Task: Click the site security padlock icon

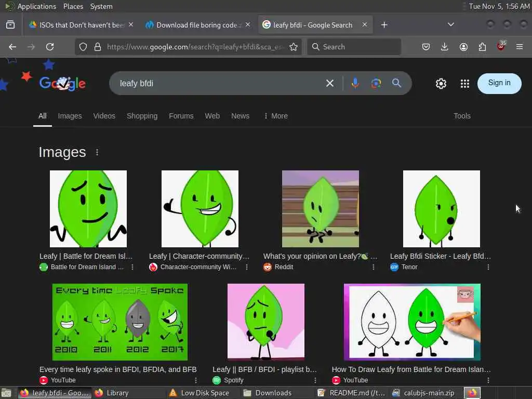Action: coord(97,47)
